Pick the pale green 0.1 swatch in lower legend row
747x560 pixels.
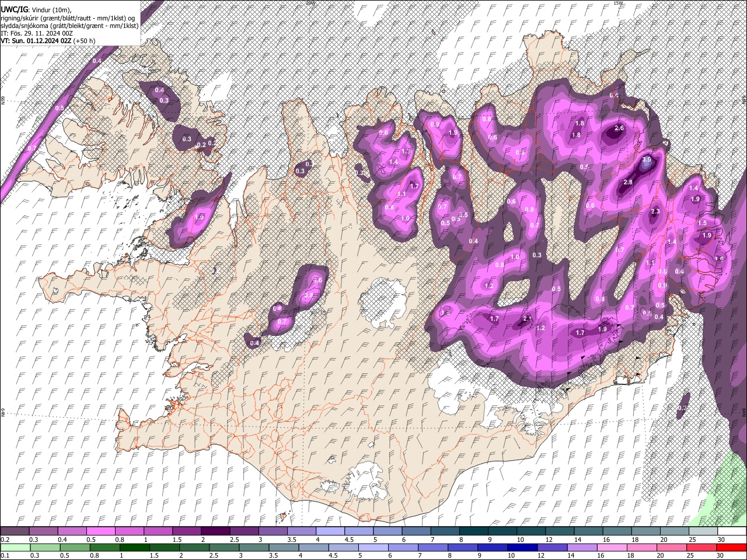[15, 547]
